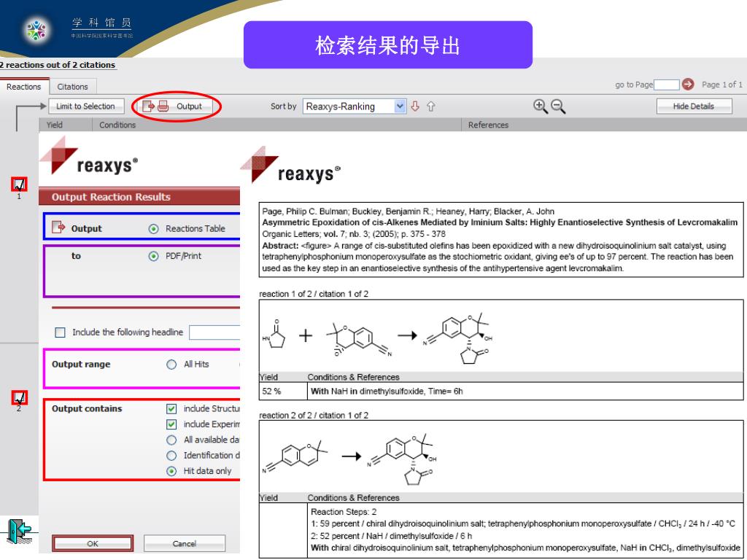Tick the checkbox for reaction 2
The width and height of the screenshot is (747, 560).
tap(19, 397)
